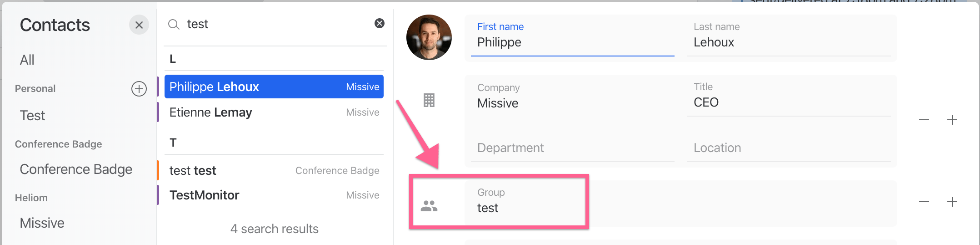
Task: Remove the Group row with the minus icon
Action: click(924, 202)
